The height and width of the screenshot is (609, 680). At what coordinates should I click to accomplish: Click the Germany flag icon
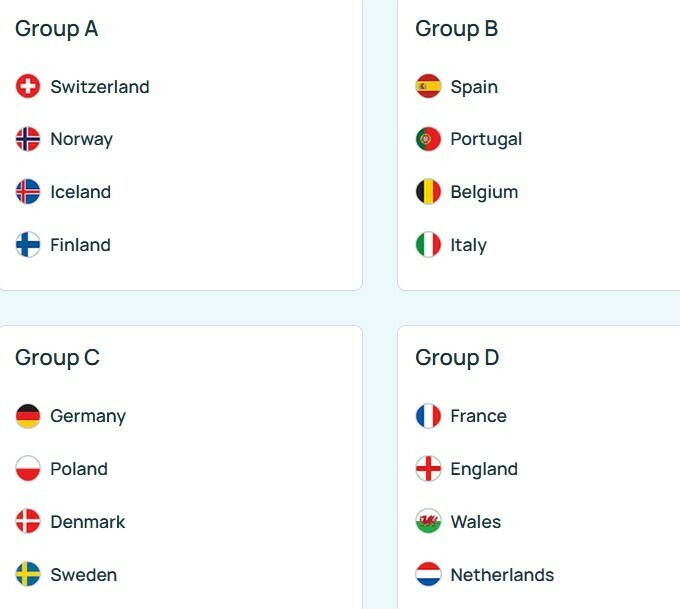click(28, 416)
